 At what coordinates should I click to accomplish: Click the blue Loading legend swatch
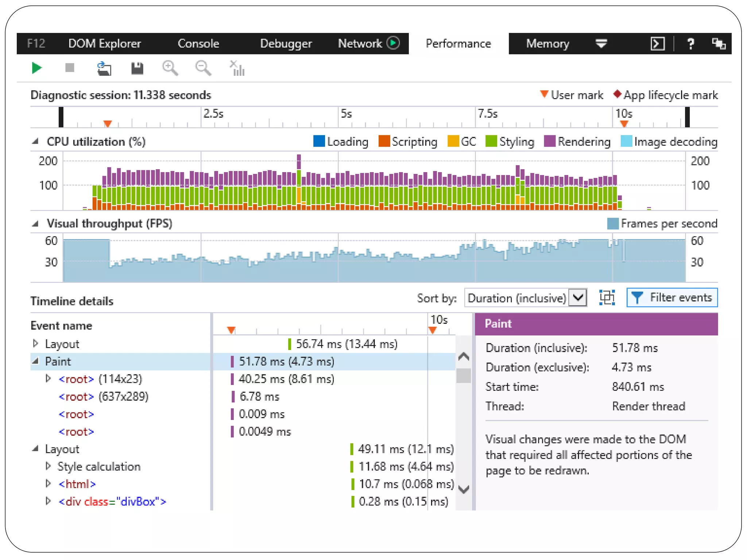point(319,141)
